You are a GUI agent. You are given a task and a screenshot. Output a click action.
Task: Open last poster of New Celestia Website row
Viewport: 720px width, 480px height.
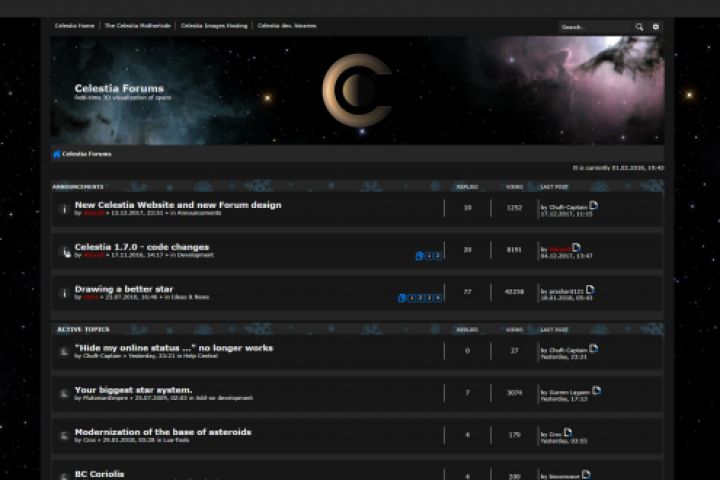pyautogui.click(x=568, y=208)
